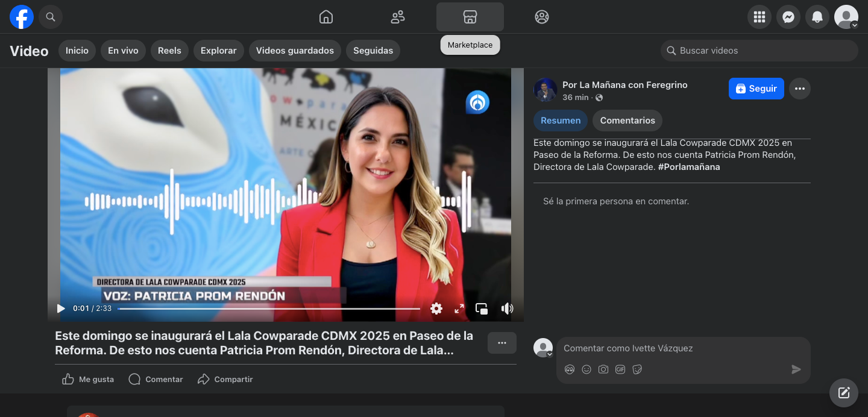Select the En vivo tab
This screenshot has width=868, height=417.
pyautogui.click(x=123, y=51)
